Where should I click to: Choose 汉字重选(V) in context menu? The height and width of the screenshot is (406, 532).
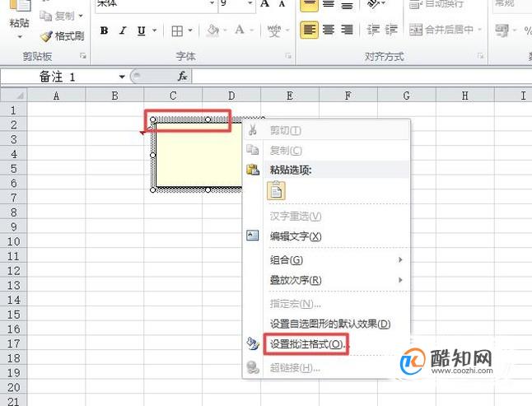[x=326, y=216]
